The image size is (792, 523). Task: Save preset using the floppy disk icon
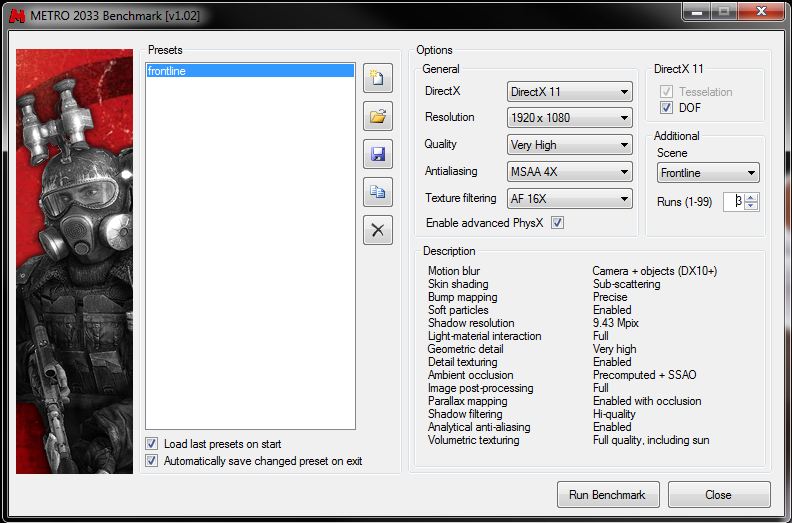click(378, 154)
